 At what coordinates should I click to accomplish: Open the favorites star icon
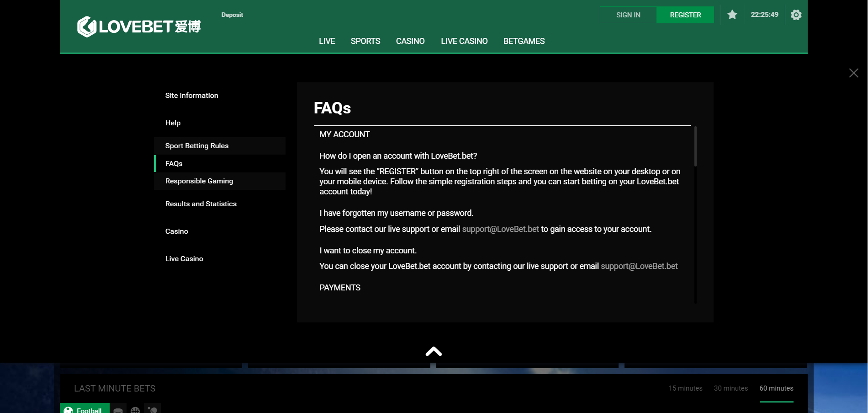(732, 15)
